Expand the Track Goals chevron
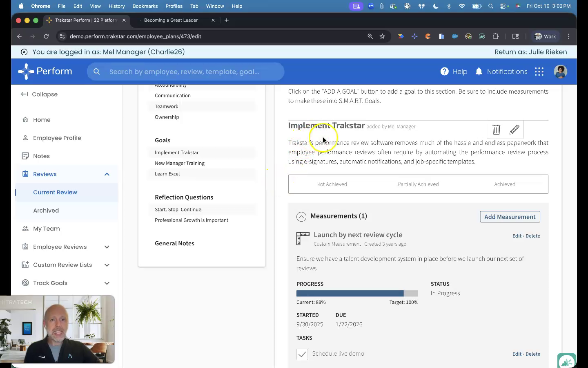This screenshot has height=368, width=588. click(107, 283)
